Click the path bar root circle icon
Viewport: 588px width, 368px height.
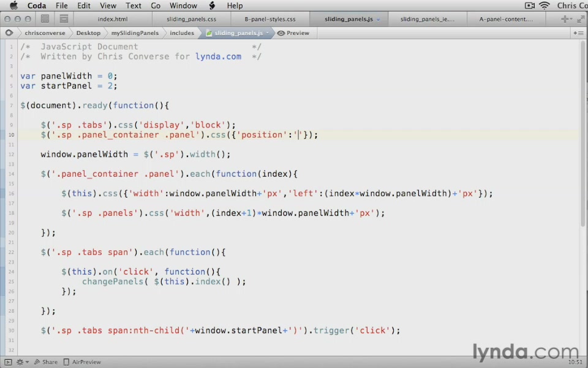(9, 33)
